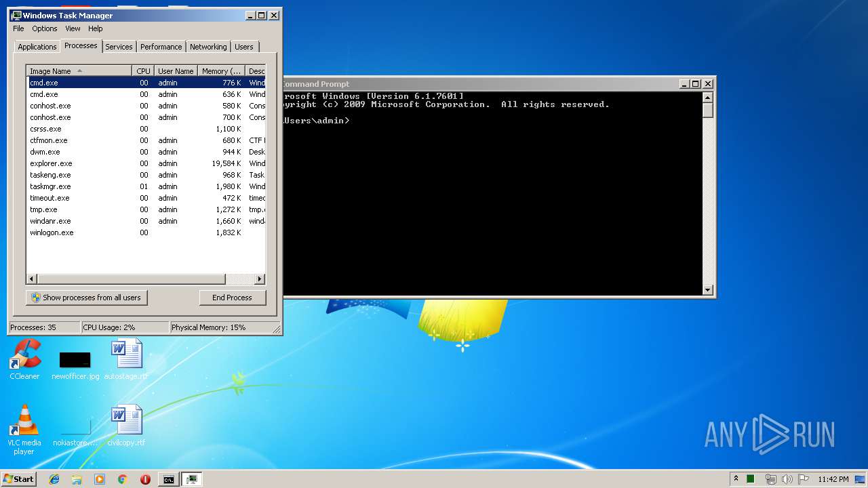Switch to the Networking tab
Viewport: 868px width, 488px height.
pyautogui.click(x=208, y=47)
